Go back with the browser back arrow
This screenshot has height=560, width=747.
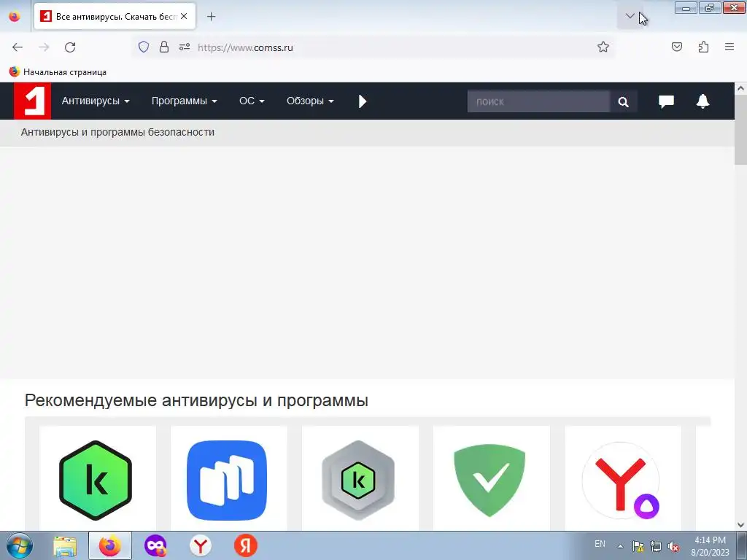18,47
